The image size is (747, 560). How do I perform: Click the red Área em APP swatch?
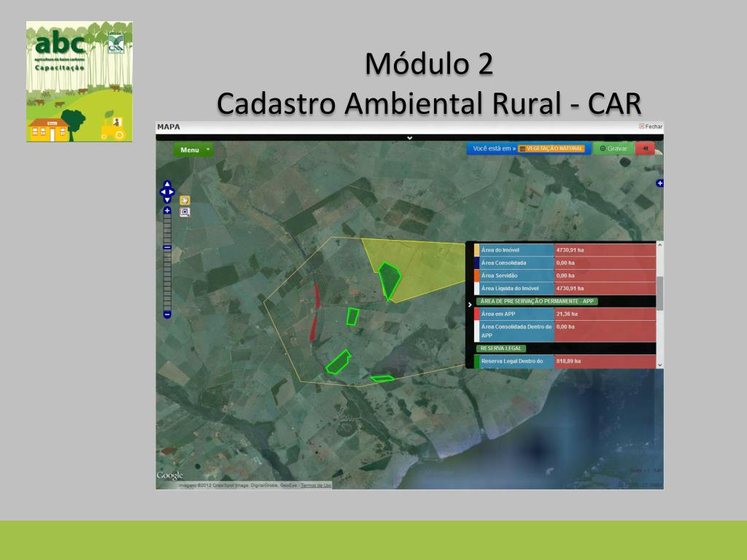477,314
